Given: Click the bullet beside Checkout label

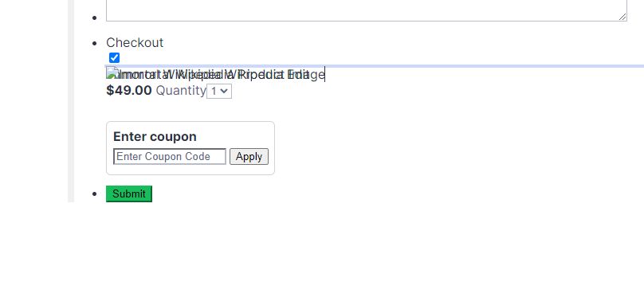Looking at the screenshot, I should tap(95, 43).
